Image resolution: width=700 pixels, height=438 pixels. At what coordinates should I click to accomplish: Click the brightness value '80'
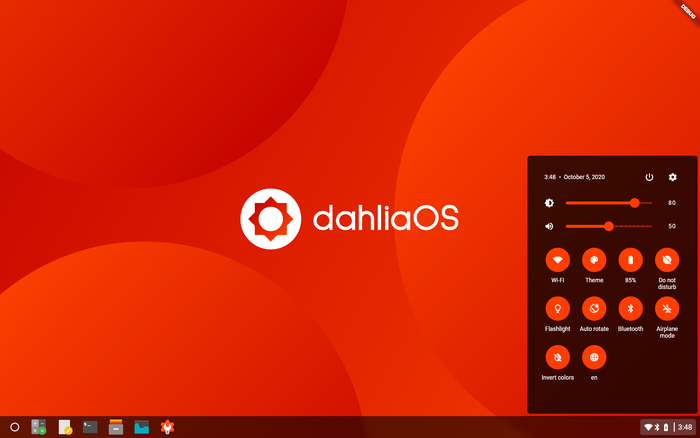coord(672,203)
